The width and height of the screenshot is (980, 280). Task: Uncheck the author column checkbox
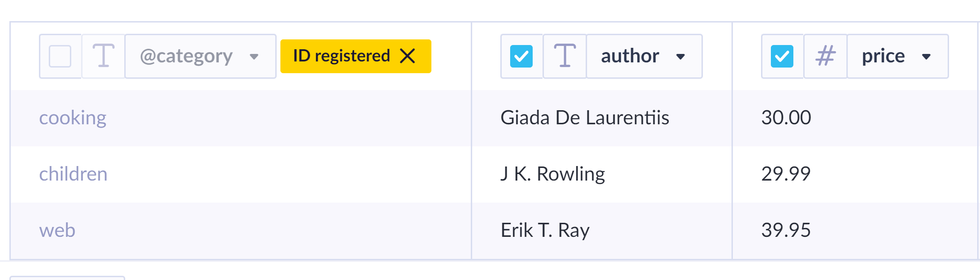(521, 56)
